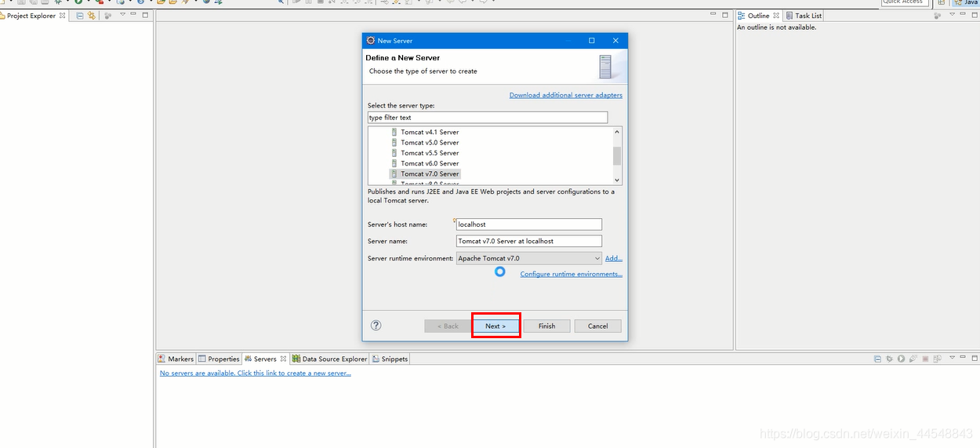This screenshot has width=980, height=448.
Task: Select Tomcat v6.0 Server
Action: coord(430,163)
